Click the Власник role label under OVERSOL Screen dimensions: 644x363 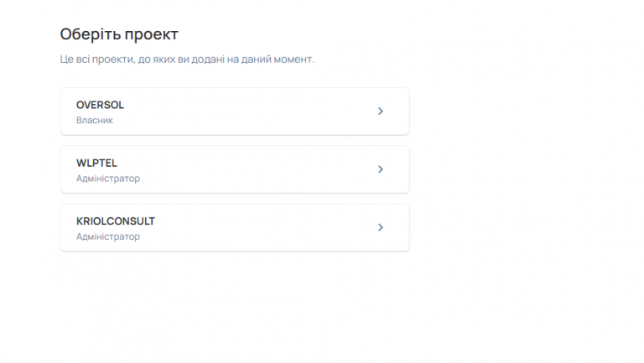[x=95, y=121]
